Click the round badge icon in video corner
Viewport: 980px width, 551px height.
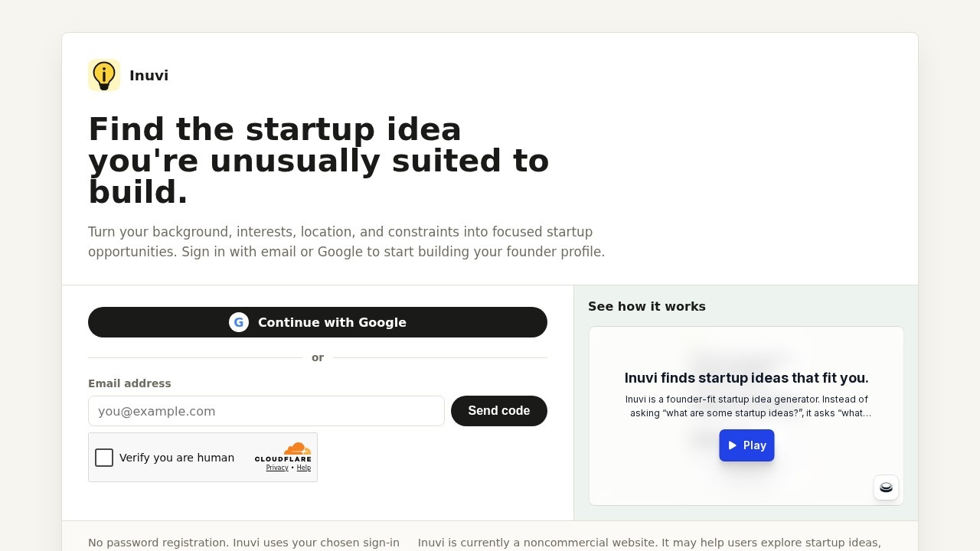886,487
